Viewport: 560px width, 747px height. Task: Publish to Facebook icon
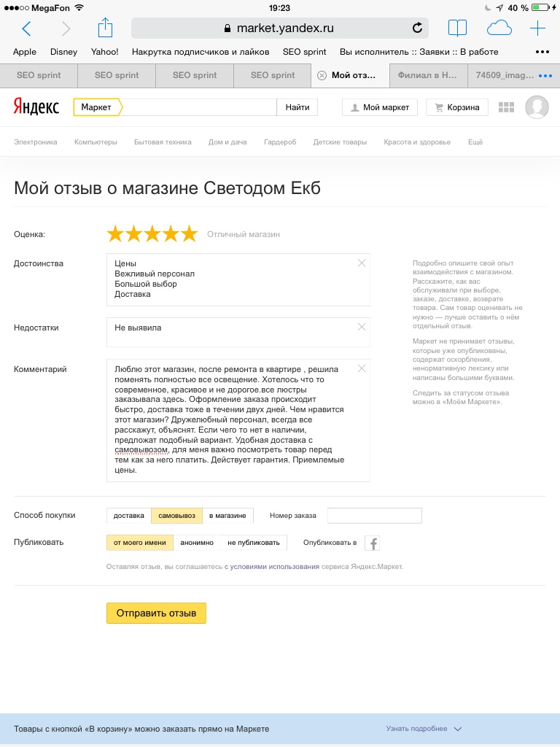point(373,543)
